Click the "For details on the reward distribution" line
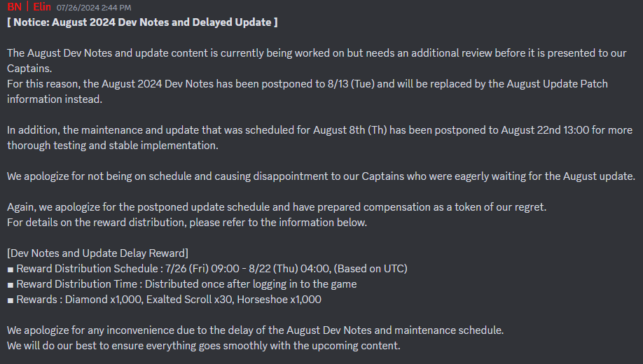 (187, 223)
